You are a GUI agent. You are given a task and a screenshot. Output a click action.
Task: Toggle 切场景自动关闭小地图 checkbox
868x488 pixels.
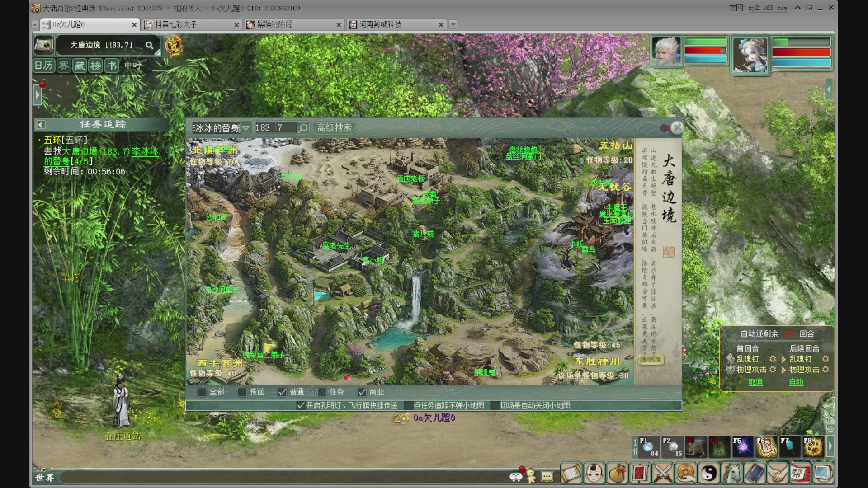click(495, 405)
